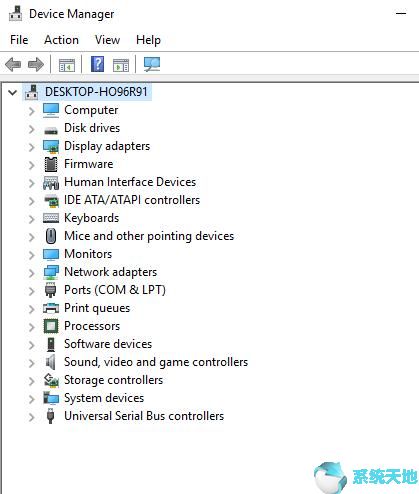
Task: Expand Sound, video and game controllers
Action: (x=32, y=363)
